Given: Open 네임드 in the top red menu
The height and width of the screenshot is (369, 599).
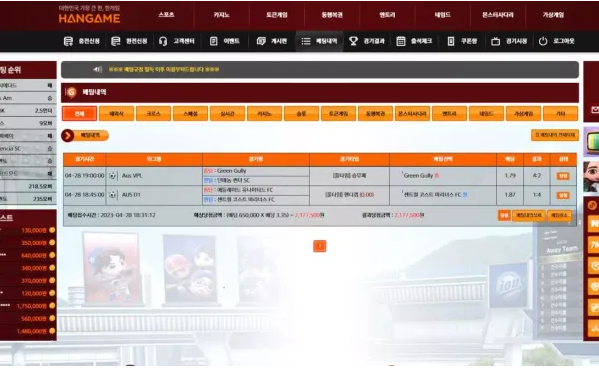Looking at the screenshot, I should pos(442,15).
